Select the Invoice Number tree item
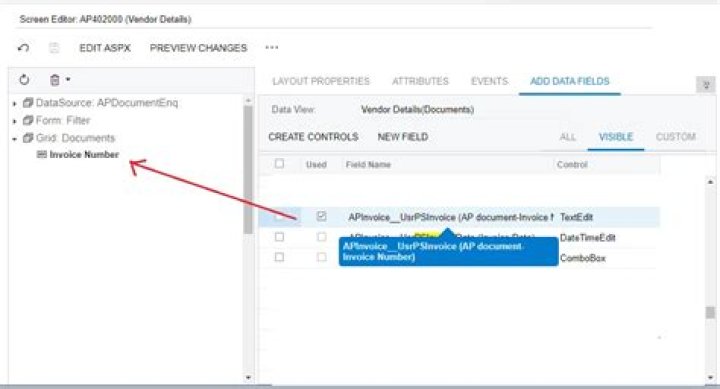Screen dimensions: 720x389 (84, 155)
